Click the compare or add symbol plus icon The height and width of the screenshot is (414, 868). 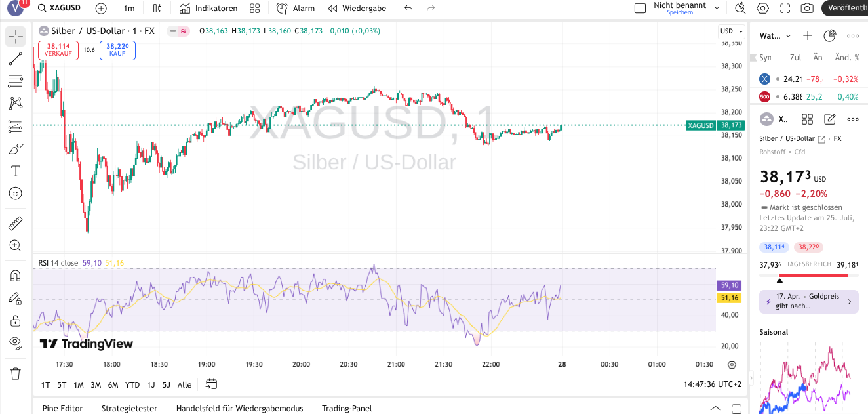pos(101,9)
